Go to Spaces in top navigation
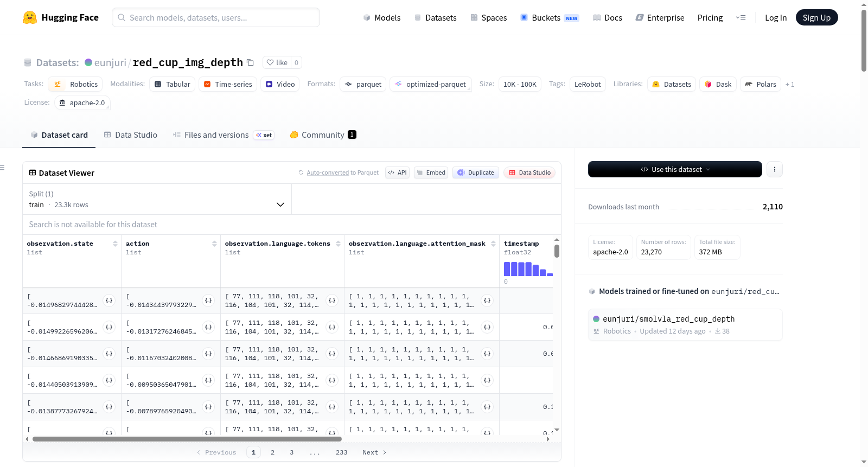The height and width of the screenshot is (467, 868). [x=488, y=17]
